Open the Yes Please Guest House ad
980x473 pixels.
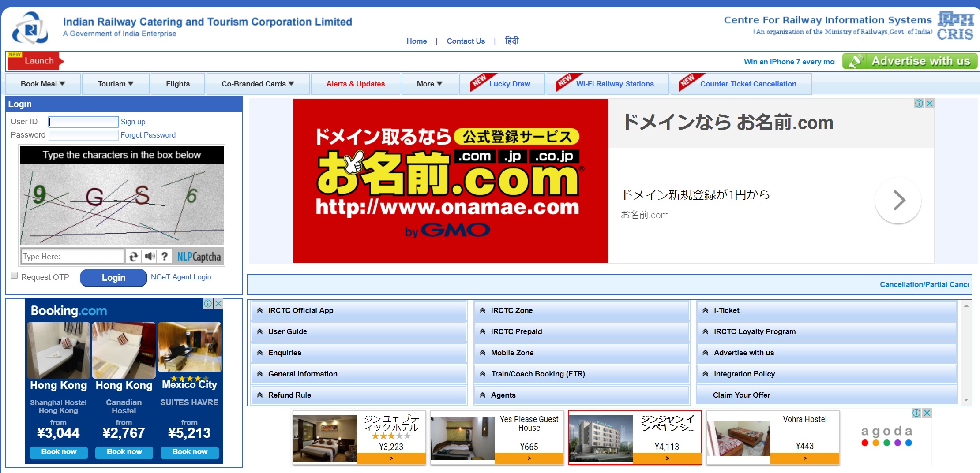(497, 438)
